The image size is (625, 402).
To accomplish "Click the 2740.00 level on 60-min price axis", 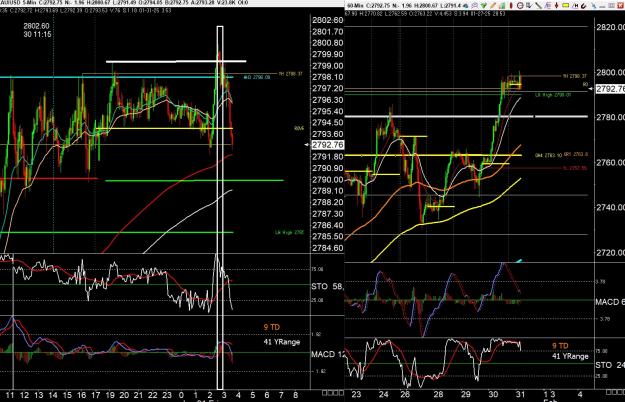I will pos(610,207).
